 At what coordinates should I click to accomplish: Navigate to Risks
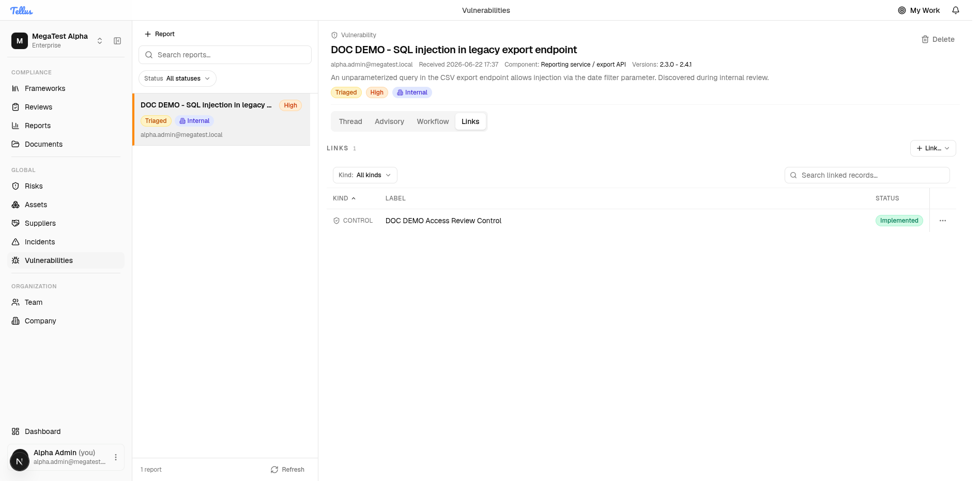pos(66,186)
